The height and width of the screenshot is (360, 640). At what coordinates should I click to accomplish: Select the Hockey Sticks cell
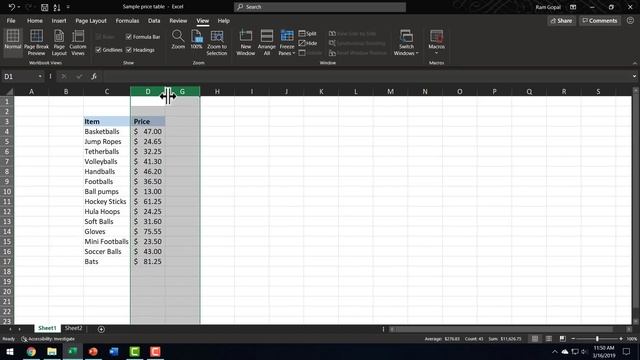[x=107, y=202]
